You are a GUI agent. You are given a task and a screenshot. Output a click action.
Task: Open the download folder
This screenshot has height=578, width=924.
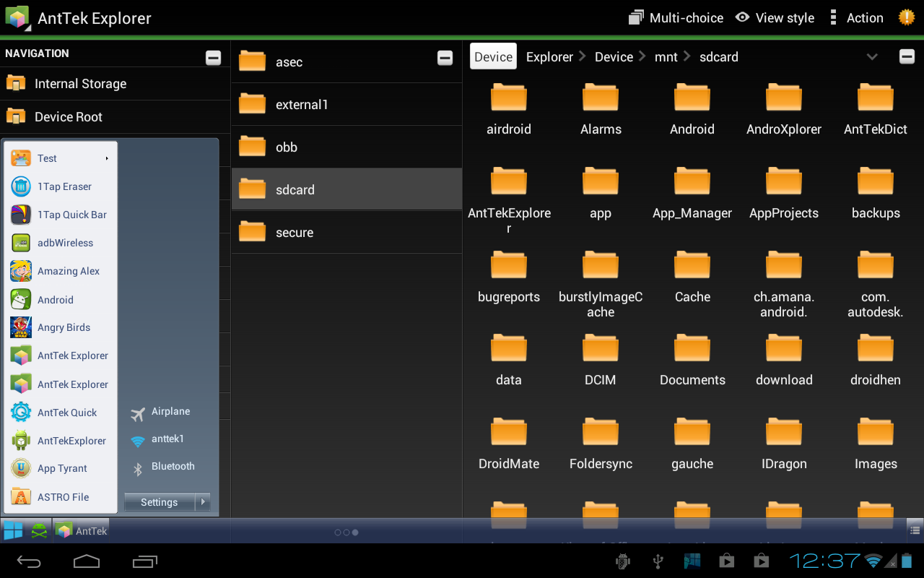(784, 359)
